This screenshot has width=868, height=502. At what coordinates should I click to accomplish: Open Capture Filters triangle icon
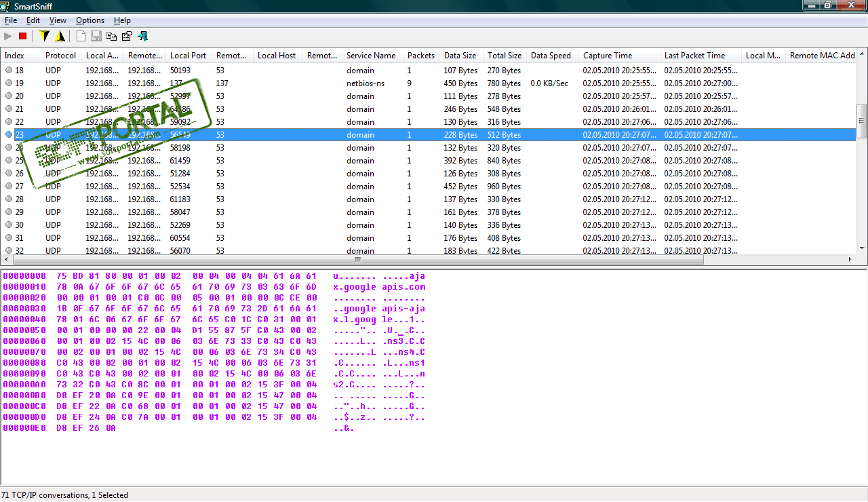pos(60,36)
